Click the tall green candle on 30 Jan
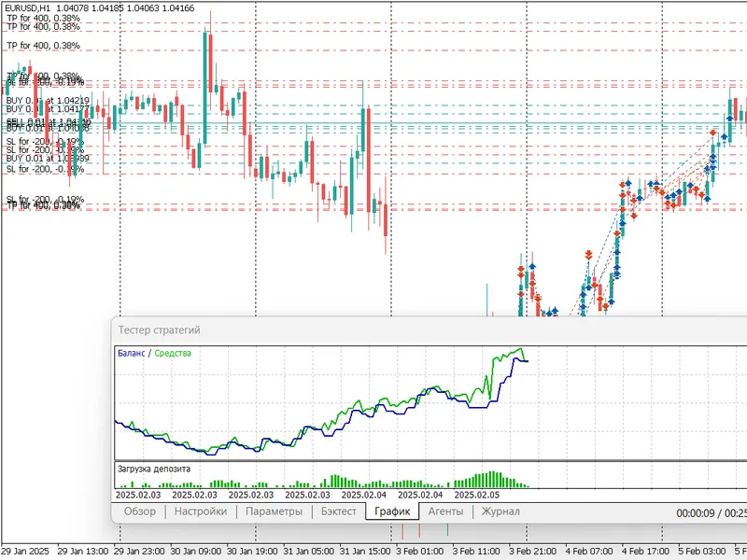 204,86
